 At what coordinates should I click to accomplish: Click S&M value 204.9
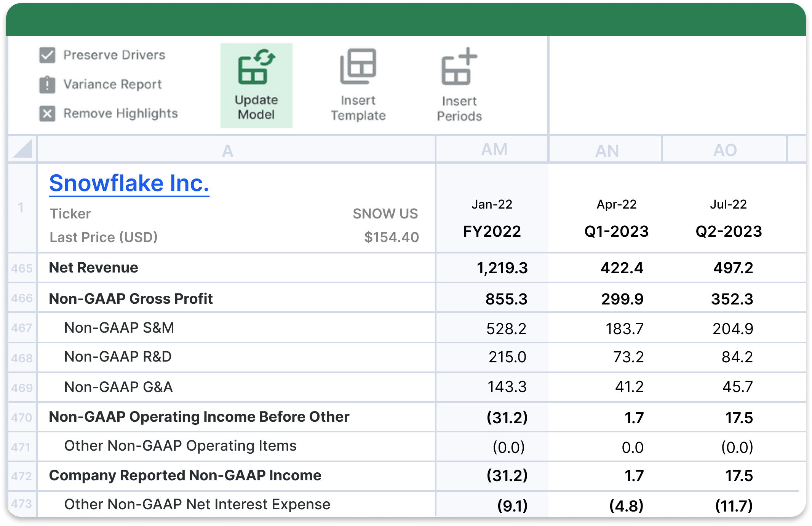[x=733, y=329]
